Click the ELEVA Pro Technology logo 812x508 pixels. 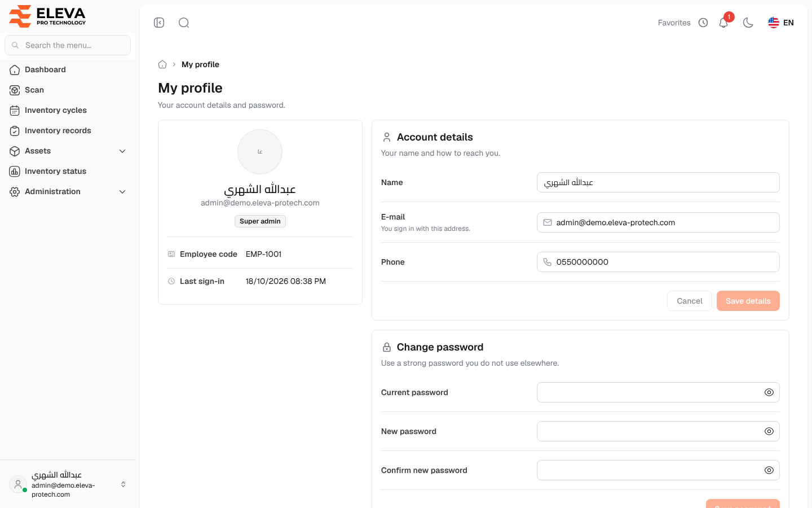47,16
